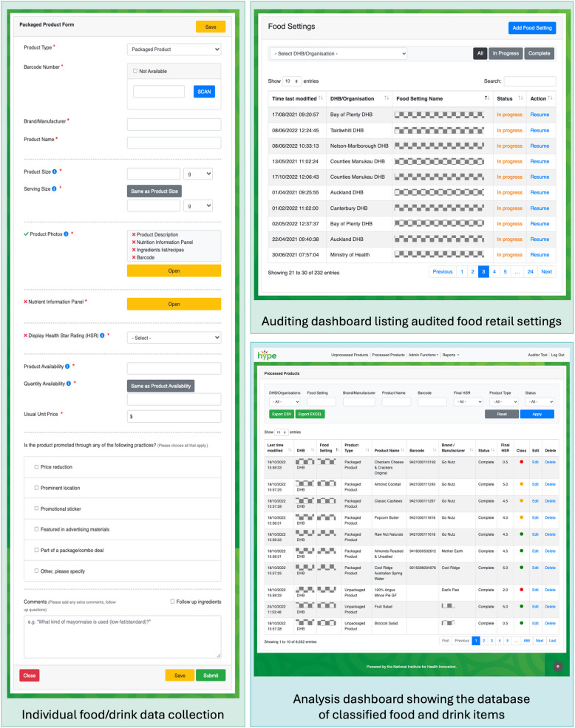Click Same as Product Size button
Viewport: 575px width, 728px height.
click(154, 191)
